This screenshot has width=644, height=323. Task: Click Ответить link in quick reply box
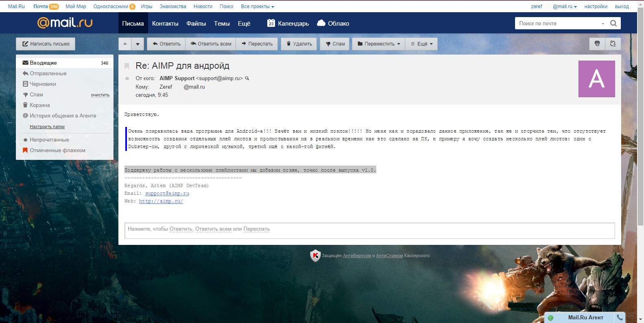point(181,229)
